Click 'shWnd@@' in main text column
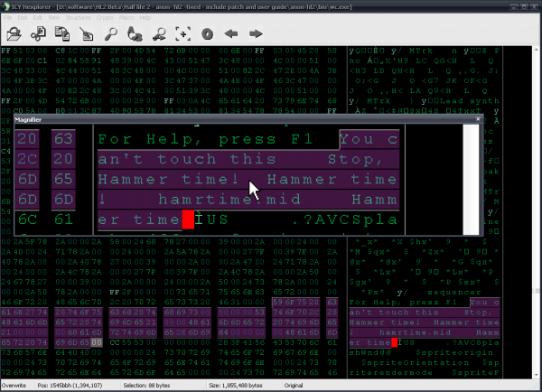The height and width of the screenshot is (392, 542). 370,352
